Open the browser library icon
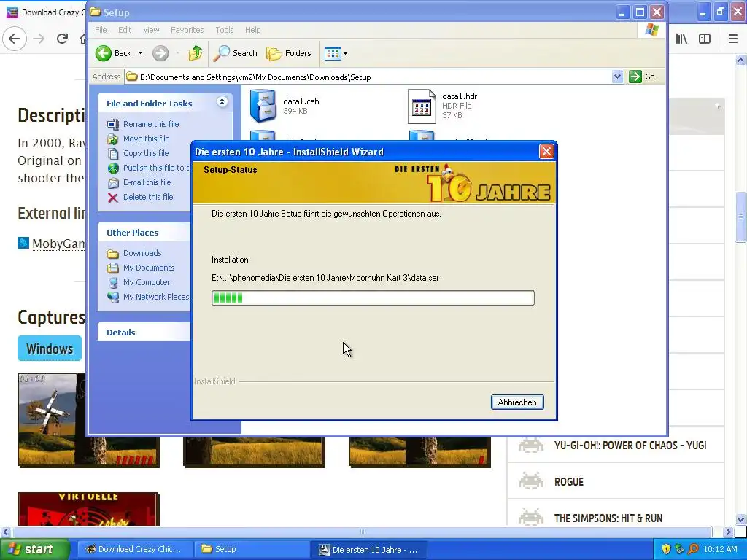The image size is (747, 560). tap(681, 39)
